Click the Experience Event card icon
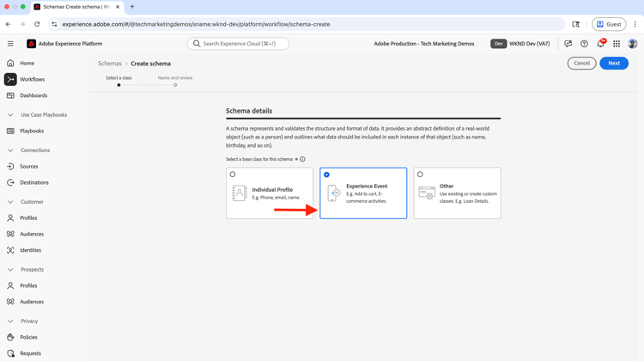644x361 pixels. [x=334, y=193]
